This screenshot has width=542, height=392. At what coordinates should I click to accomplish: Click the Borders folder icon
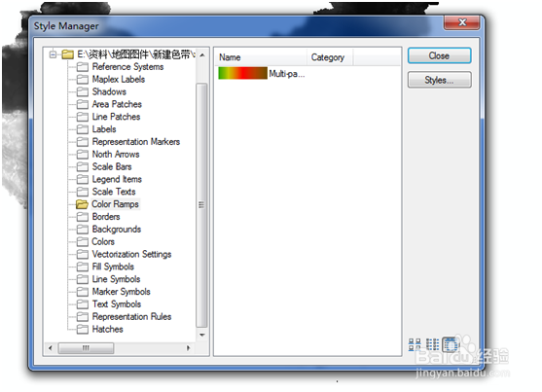click(x=83, y=217)
